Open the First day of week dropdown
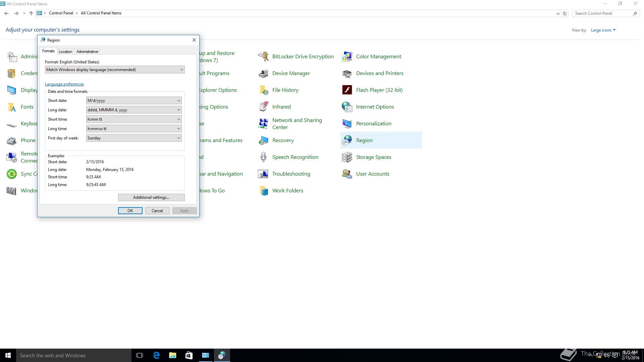Viewport: 644px width, 362px height. pyautogui.click(x=134, y=138)
